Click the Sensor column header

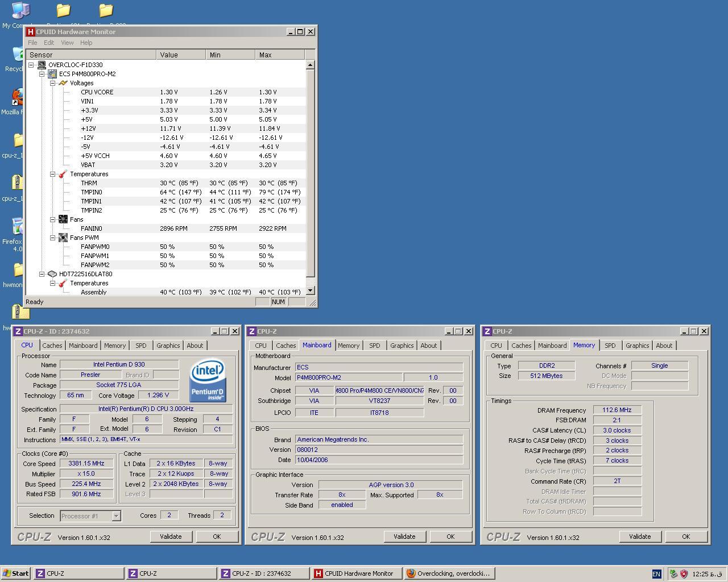tap(91, 55)
